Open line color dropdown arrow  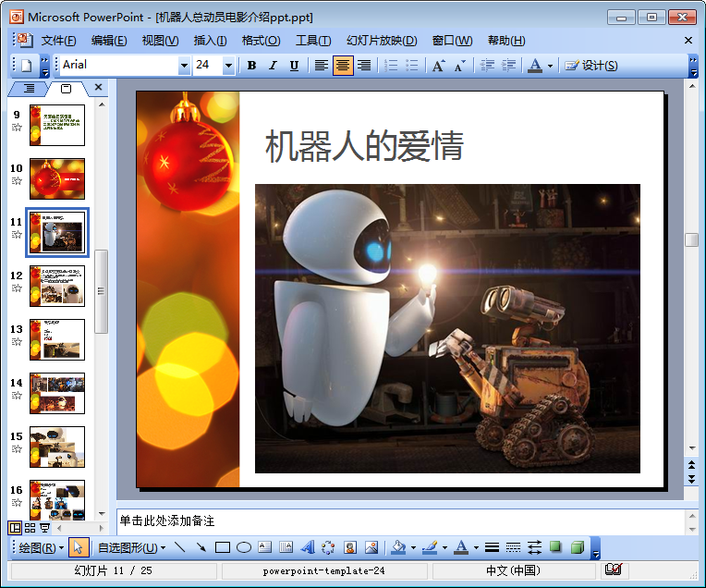444,548
